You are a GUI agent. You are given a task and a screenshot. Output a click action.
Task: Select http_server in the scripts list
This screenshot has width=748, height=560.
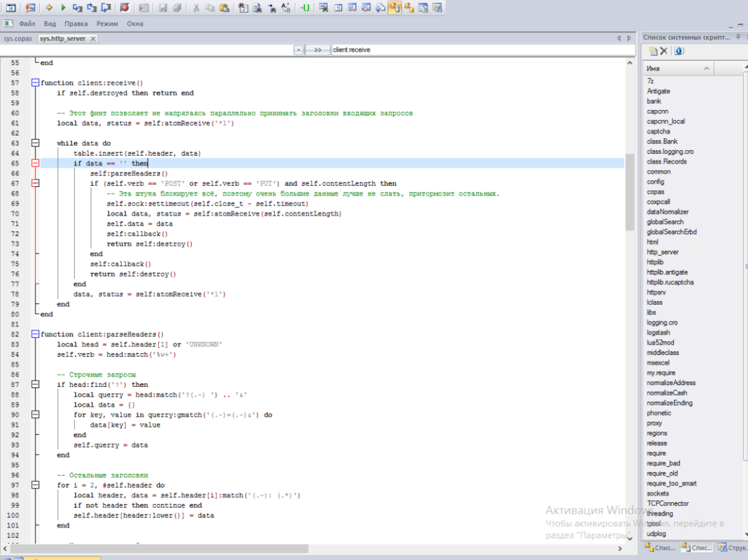pos(663,252)
